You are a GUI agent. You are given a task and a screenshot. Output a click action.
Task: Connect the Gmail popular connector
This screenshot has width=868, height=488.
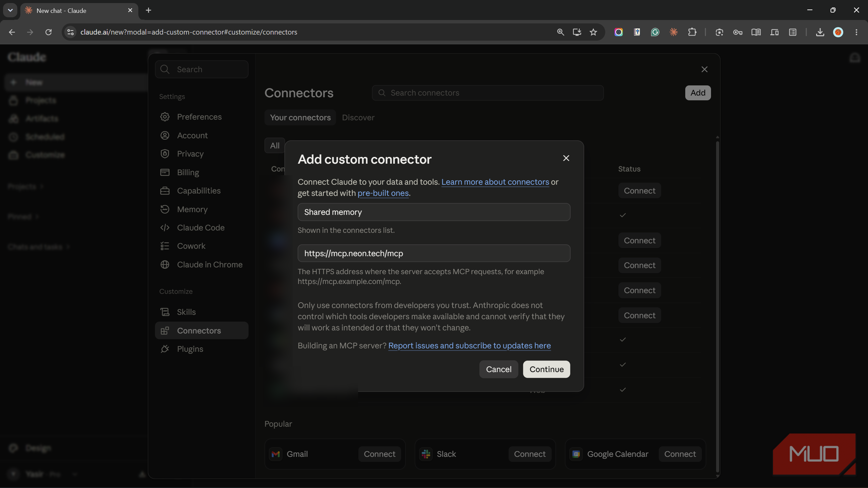tap(379, 454)
